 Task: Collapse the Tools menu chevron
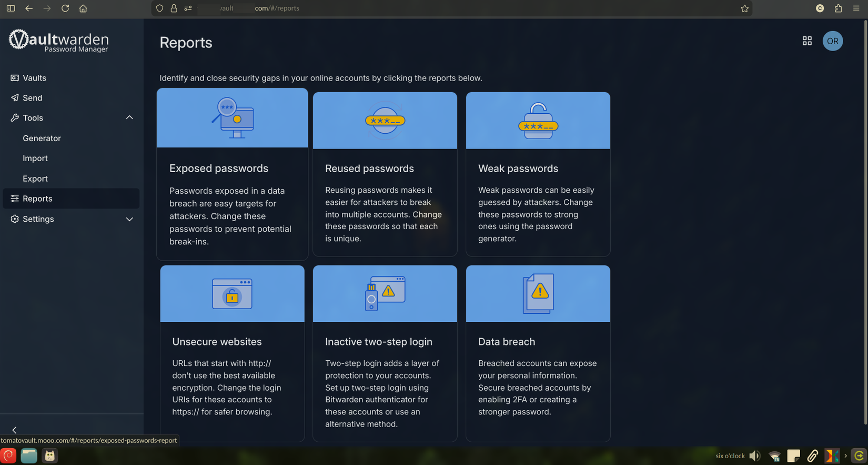[129, 117]
